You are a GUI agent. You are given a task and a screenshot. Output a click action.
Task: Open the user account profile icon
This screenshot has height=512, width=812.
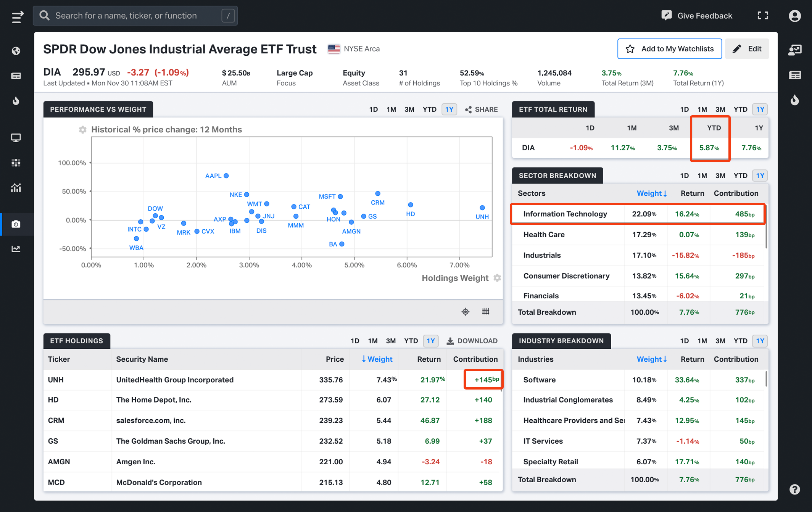pos(794,16)
